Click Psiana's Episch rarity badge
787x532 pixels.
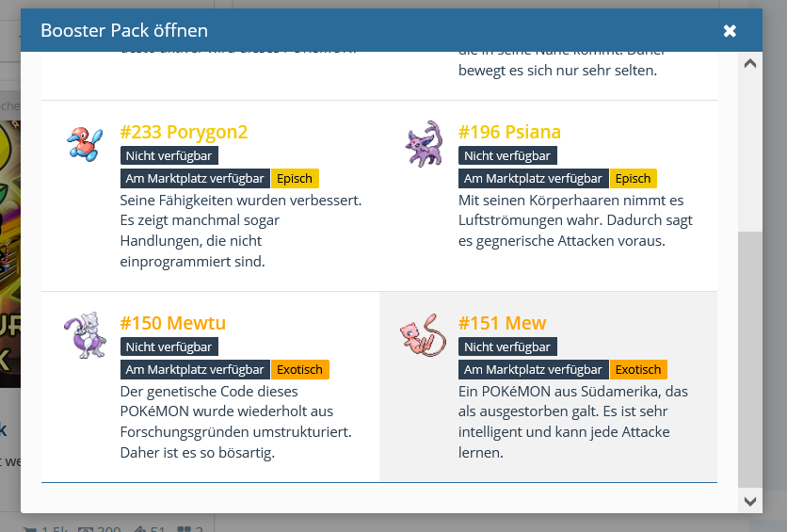click(633, 178)
